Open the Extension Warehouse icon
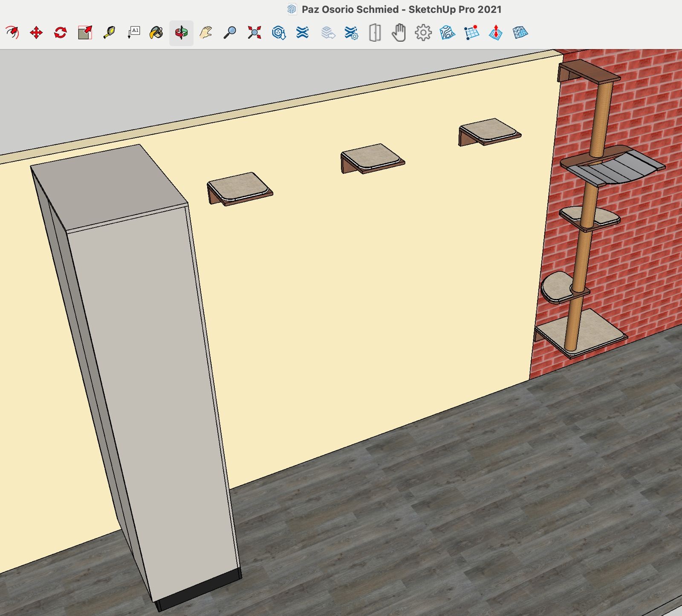 302,33
